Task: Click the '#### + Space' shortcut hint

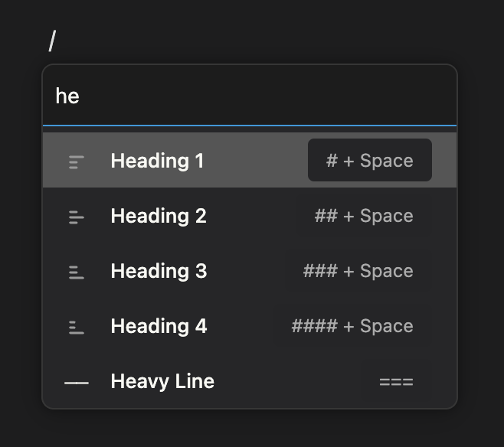Action: point(352,326)
